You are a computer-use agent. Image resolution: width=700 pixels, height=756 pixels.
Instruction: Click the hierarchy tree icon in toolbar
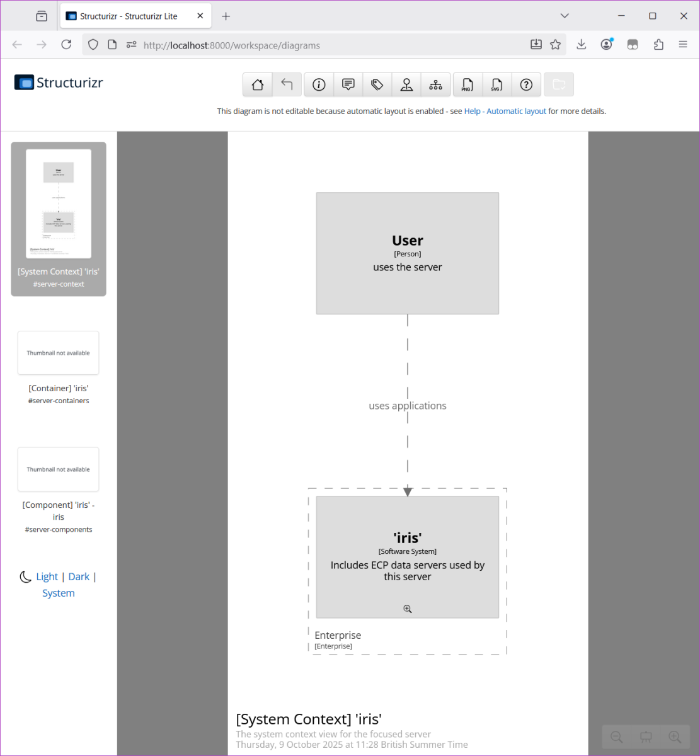tap(435, 84)
